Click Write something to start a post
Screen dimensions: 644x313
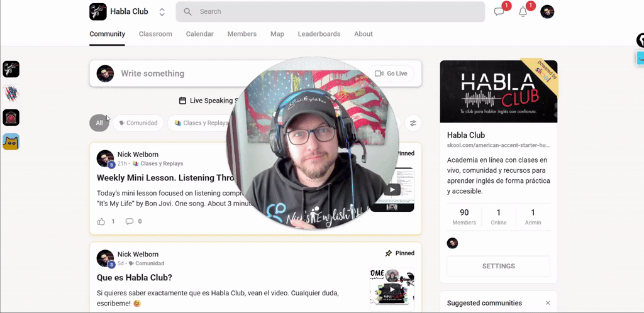(152, 74)
